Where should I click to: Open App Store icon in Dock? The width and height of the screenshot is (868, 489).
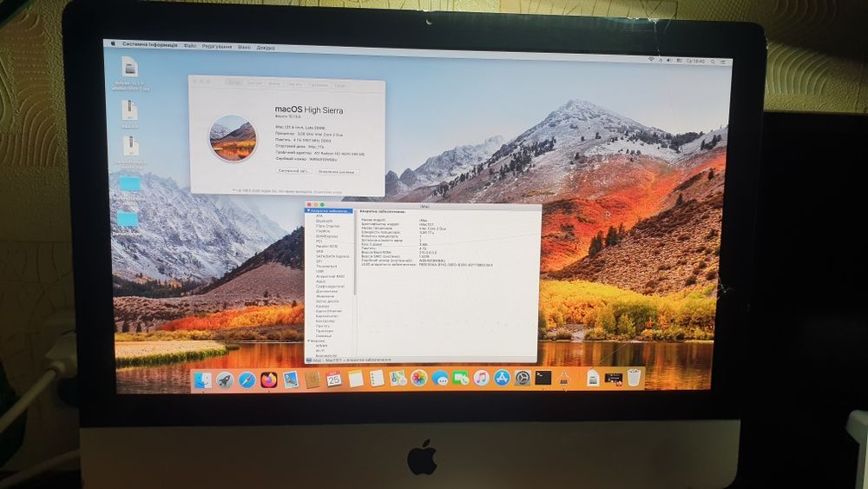[x=502, y=378]
